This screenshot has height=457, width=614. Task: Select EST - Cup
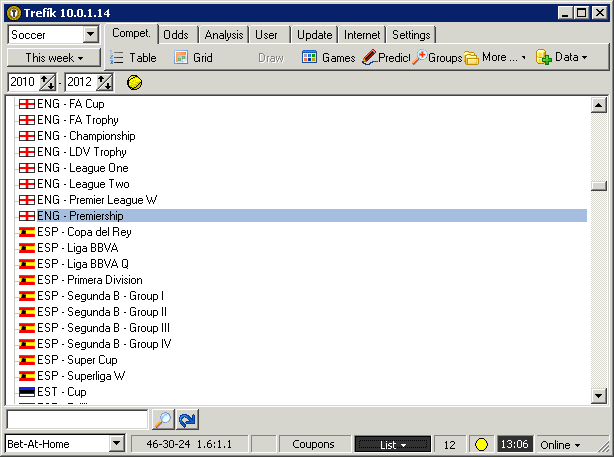point(61,392)
